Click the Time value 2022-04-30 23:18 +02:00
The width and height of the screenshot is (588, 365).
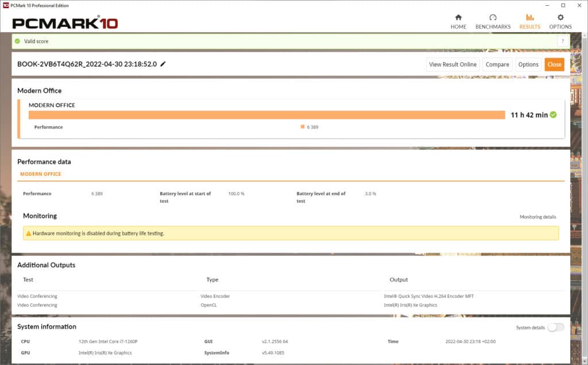(470, 341)
